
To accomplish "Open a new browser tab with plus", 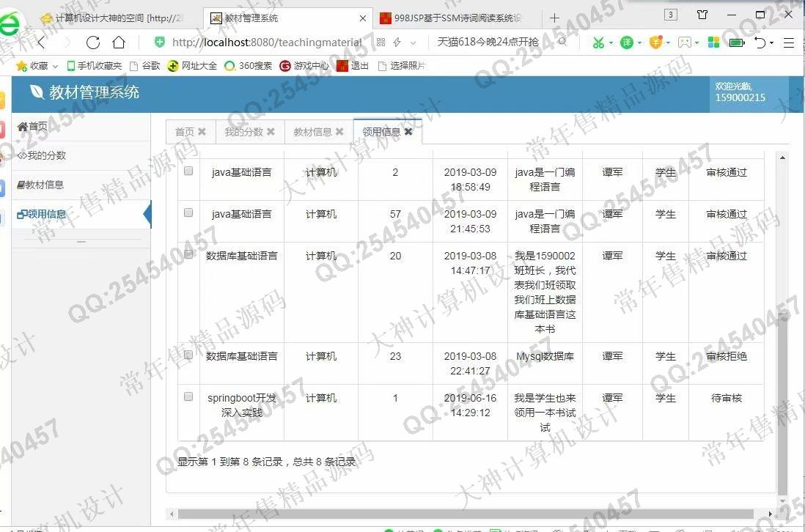I will coord(554,18).
